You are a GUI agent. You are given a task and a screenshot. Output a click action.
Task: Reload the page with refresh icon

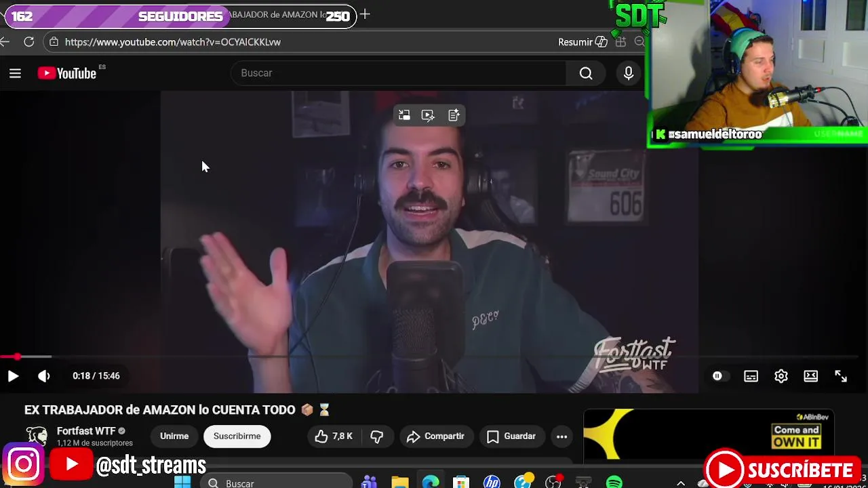tap(28, 42)
